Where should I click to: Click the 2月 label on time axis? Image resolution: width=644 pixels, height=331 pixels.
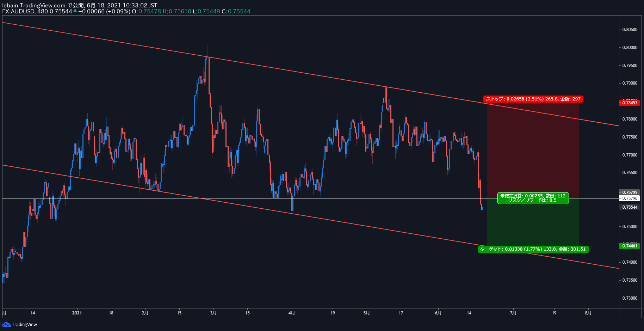(x=145, y=313)
